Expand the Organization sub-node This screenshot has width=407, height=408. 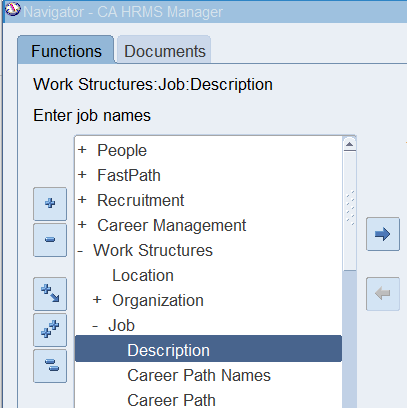97,300
